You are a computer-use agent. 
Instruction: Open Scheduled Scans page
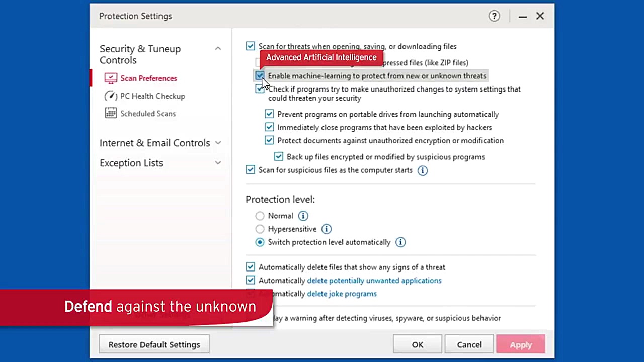point(148,114)
